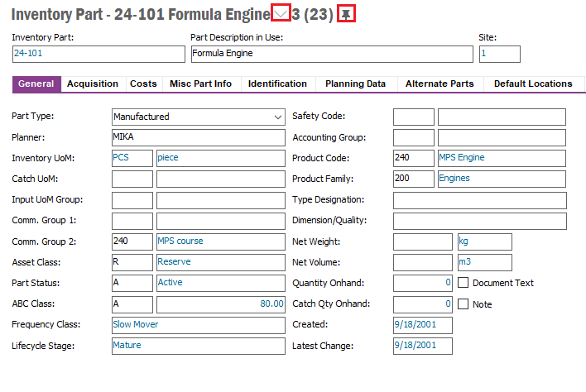This screenshot has height=392, width=586.
Task: Open the Alternate Parts tab
Action: pyautogui.click(x=439, y=84)
